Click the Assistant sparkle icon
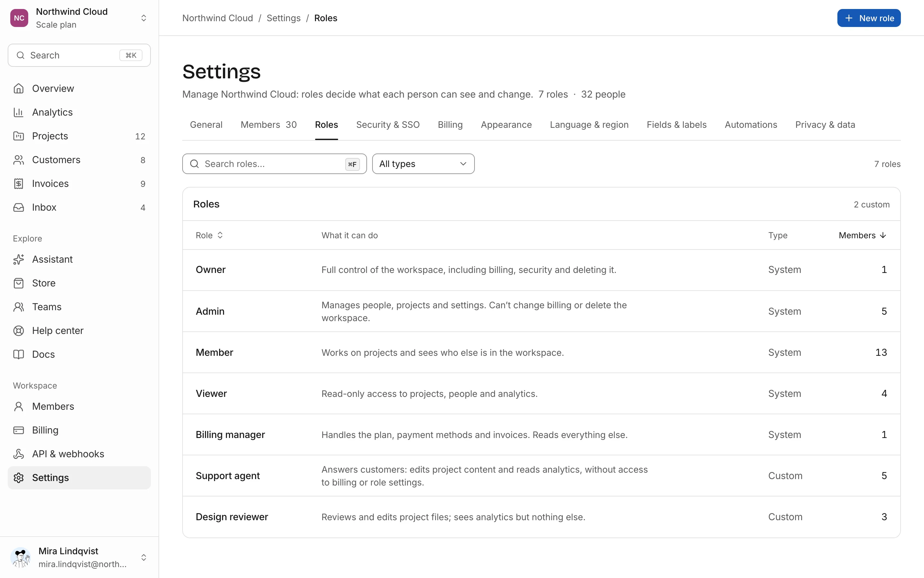Image resolution: width=924 pixels, height=578 pixels. point(18,259)
